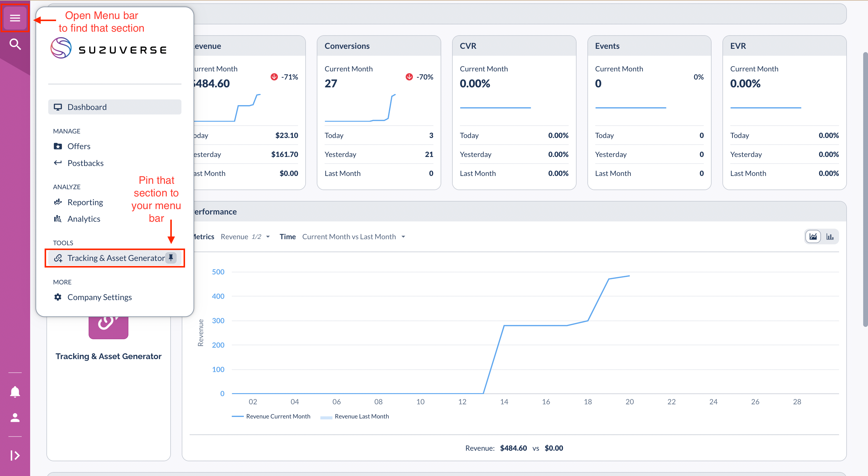The height and width of the screenshot is (476, 868).
Task: Go to Postbacks menu item
Action: click(x=85, y=163)
